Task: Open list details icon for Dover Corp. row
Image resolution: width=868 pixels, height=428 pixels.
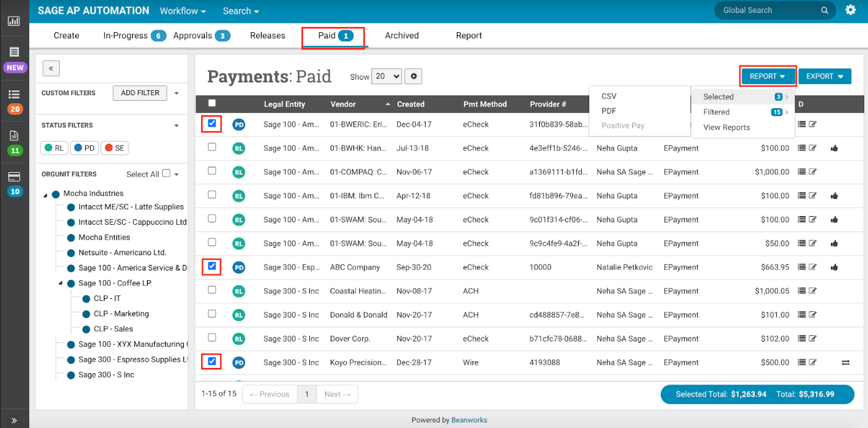Action: (x=801, y=338)
